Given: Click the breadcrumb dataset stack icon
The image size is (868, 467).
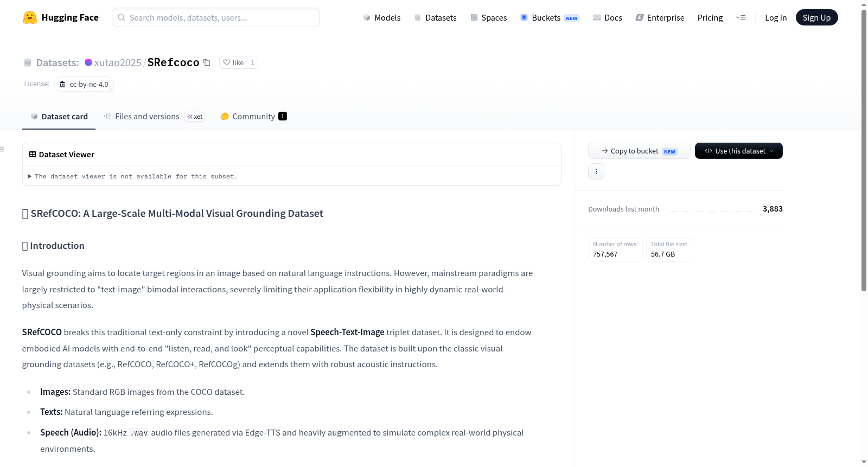Looking at the screenshot, I should click(28, 62).
